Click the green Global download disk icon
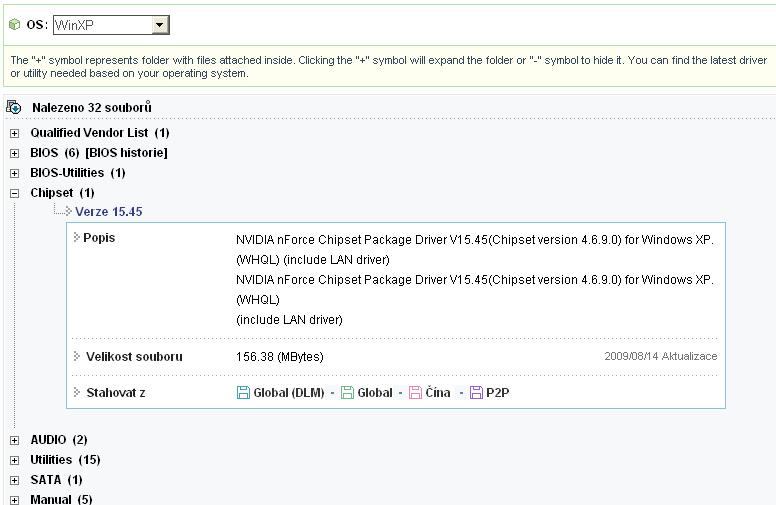This screenshot has height=505, width=776. click(x=347, y=393)
